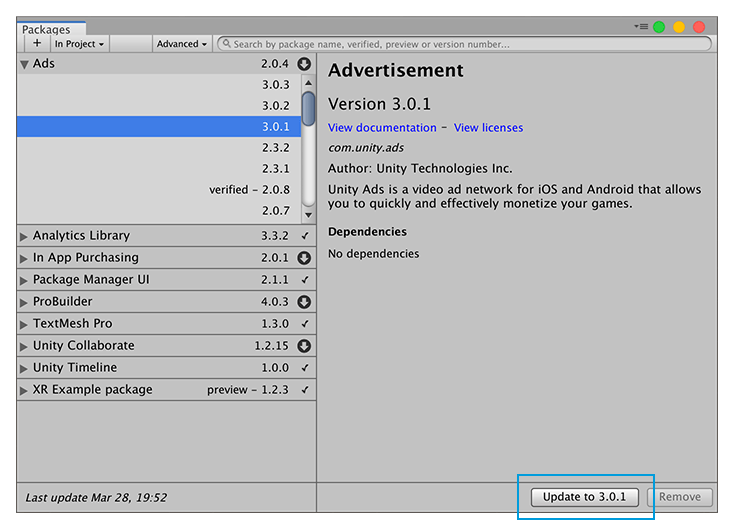Click the TextMesh Pro installed checkmark
The image size is (735, 527).
305,324
